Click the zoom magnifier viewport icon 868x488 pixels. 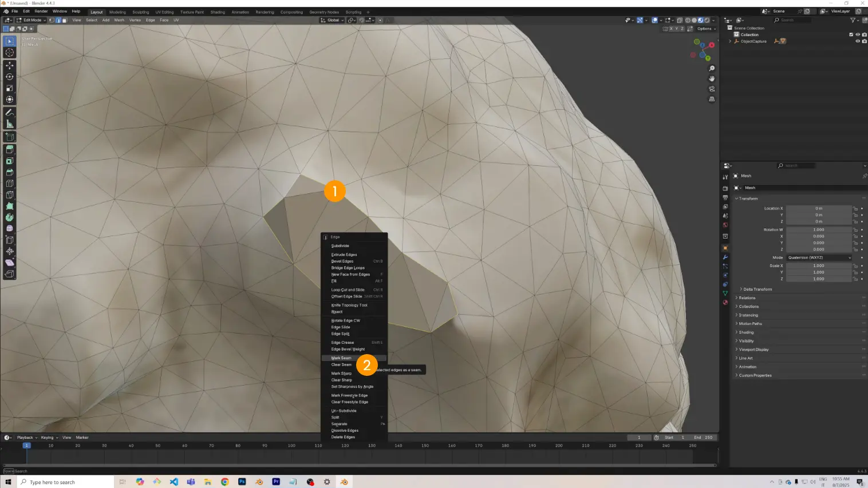coord(712,69)
